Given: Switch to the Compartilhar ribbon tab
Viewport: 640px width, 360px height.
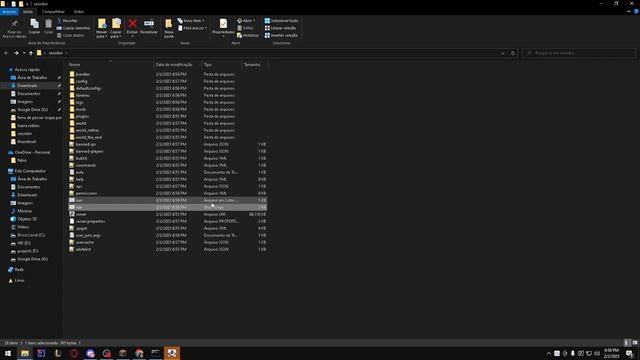Looking at the screenshot, I should point(53,12).
